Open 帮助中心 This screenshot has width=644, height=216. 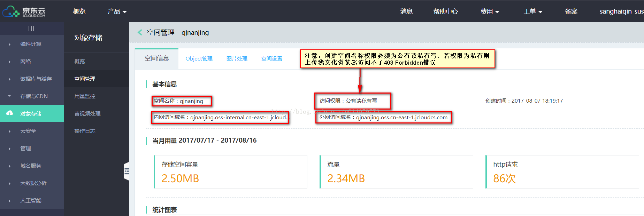pyautogui.click(x=445, y=11)
